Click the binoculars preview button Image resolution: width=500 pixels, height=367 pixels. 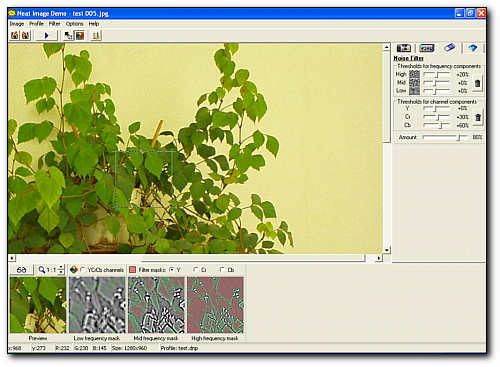(21, 270)
